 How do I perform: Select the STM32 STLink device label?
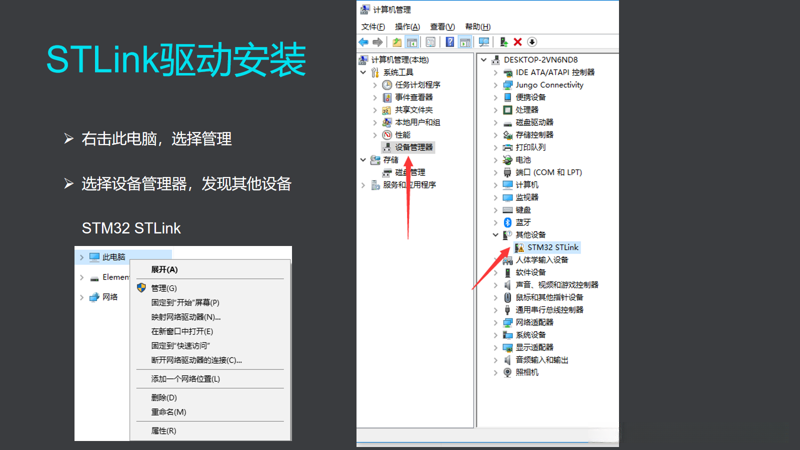pos(553,247)
